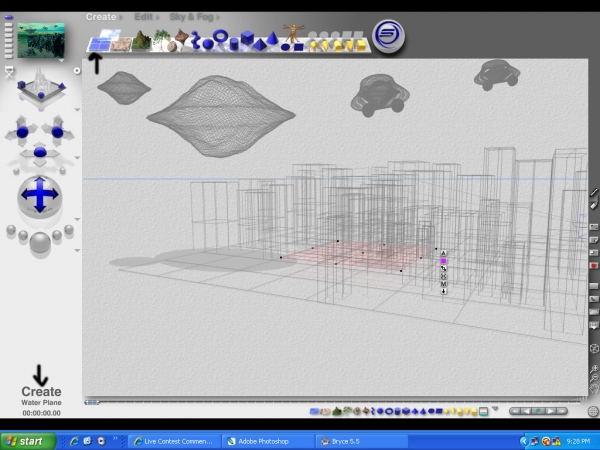Select all spheres in selection palette
The width and height of the screenshot is (600, 450).
[380, 411]
